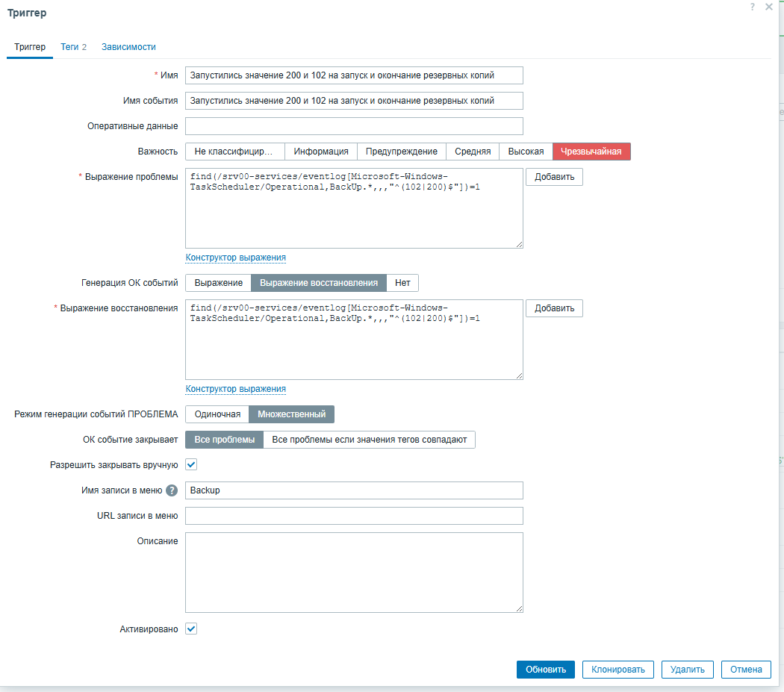784x692 pixels.
Task: Open the Зависимости tab
Action: coord(128,47)
